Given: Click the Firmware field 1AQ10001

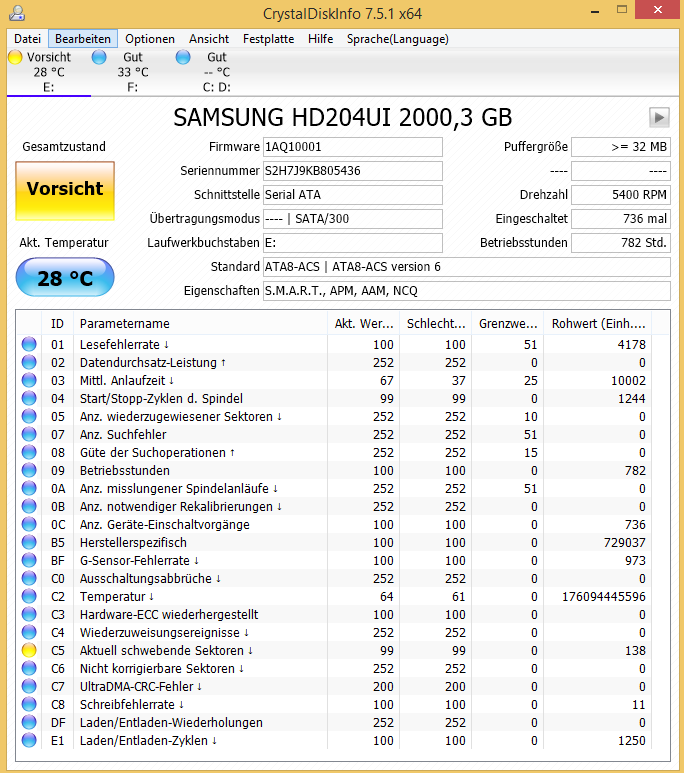Looking at the screenshot, I should (353, 147).
